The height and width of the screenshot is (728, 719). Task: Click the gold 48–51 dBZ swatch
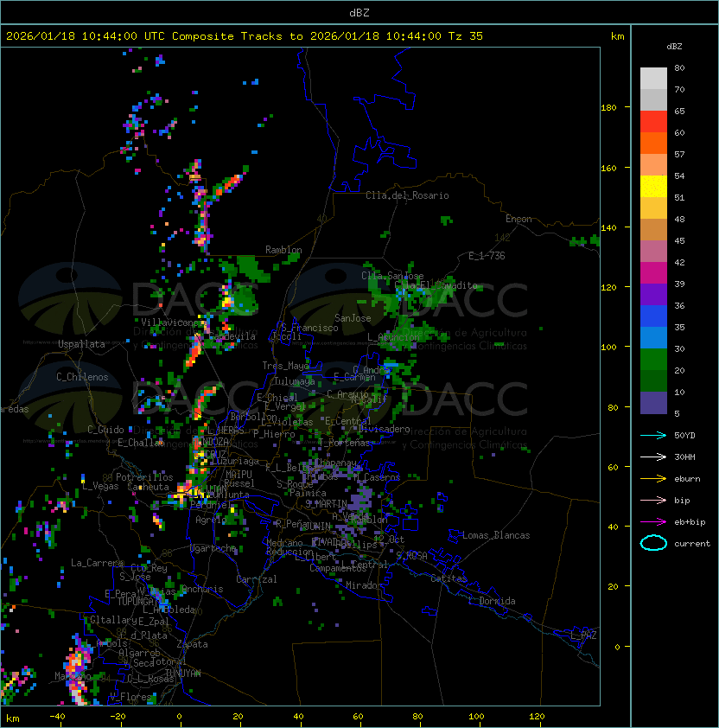[653, 208]
